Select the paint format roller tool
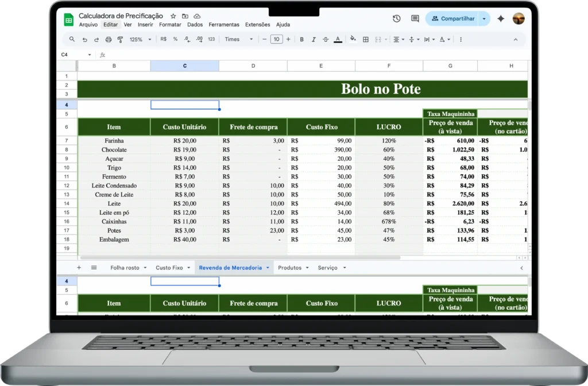Viewport: 588px width, 386px height. point(120,40)
